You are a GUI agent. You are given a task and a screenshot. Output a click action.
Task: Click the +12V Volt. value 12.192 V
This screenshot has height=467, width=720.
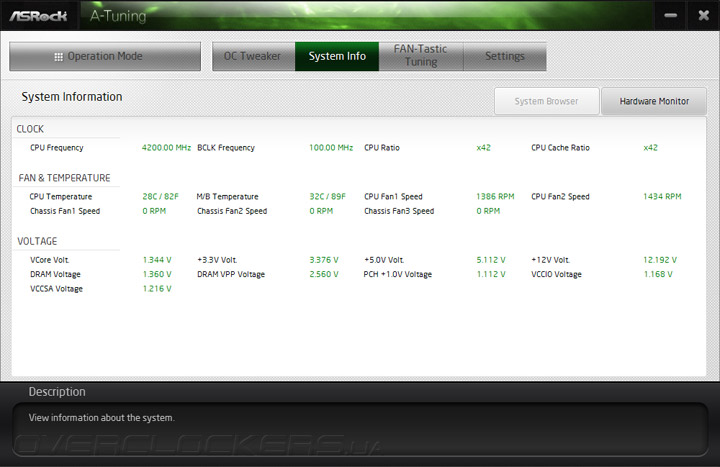660,260
